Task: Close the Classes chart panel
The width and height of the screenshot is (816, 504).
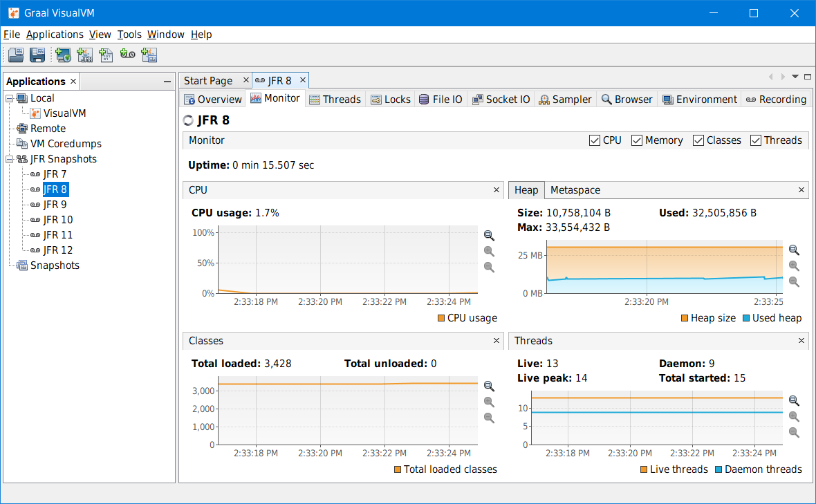Action: (497, 341)
